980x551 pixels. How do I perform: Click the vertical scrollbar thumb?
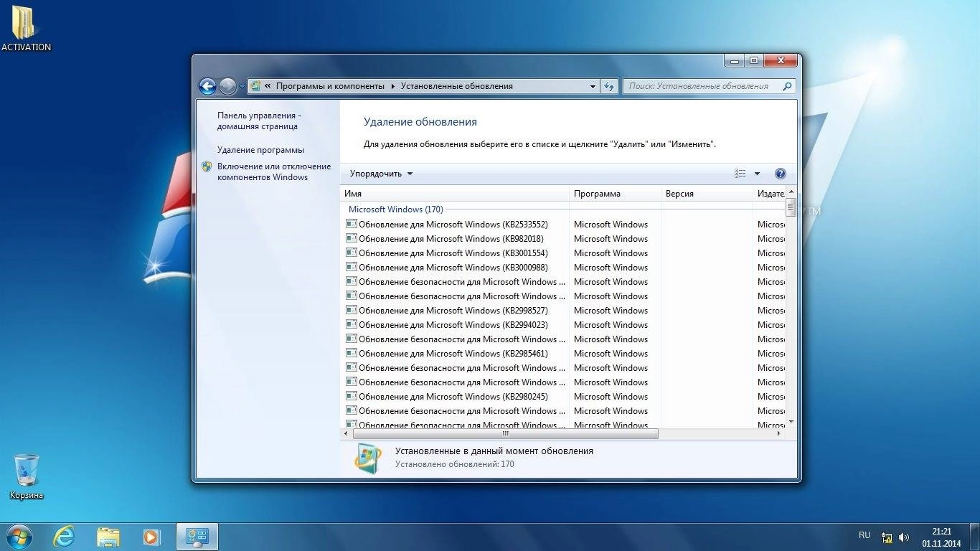point(791,208)
